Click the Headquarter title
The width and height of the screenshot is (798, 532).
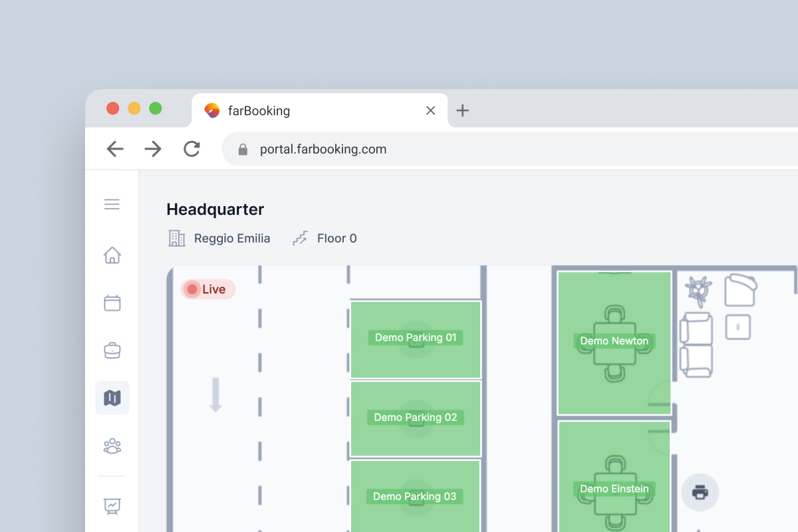click(215, 209)
